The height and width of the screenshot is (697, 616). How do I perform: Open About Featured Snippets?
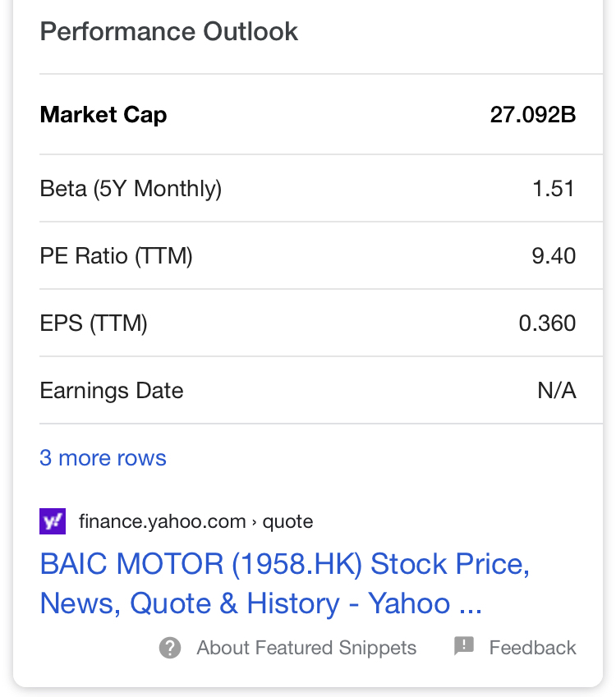pyautogui.click(x=306, y=648)
